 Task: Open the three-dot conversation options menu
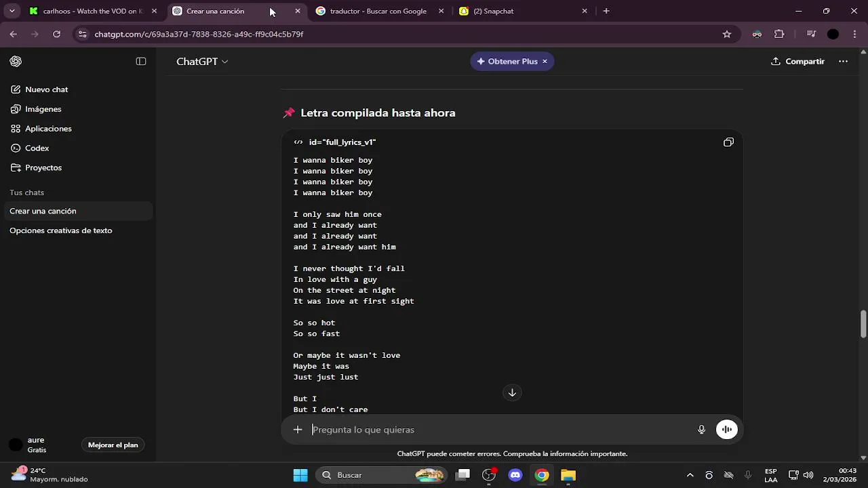click(843, 62)
